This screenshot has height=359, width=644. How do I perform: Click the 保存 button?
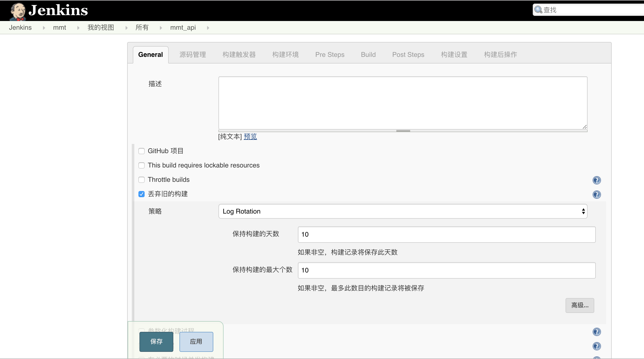click(x=156, y=342)
